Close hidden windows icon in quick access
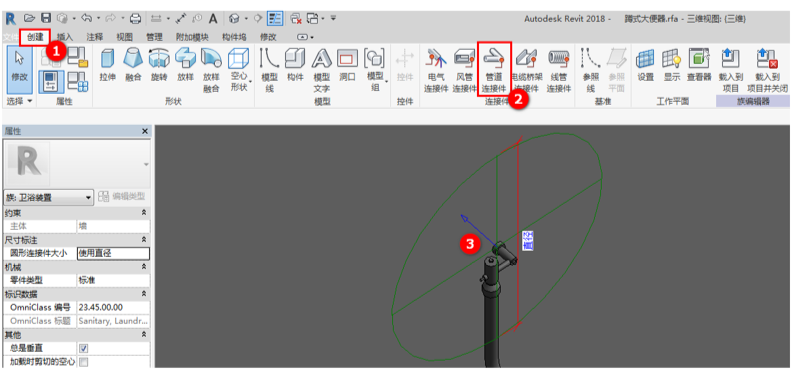 coord(296,19)
